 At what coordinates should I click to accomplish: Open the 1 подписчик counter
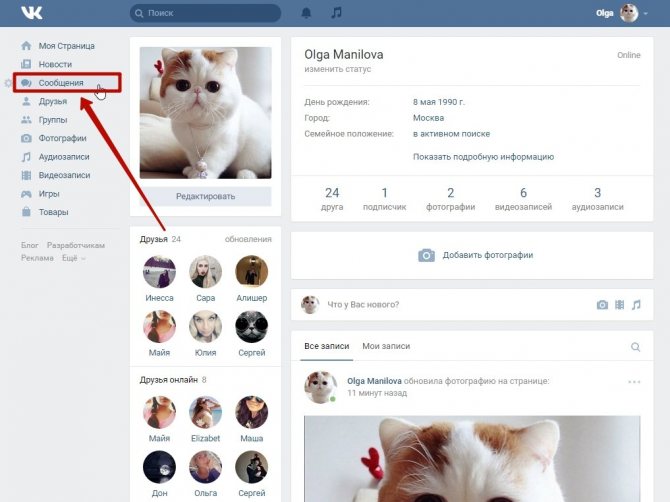pyautogui.click(x=384, y=199)
